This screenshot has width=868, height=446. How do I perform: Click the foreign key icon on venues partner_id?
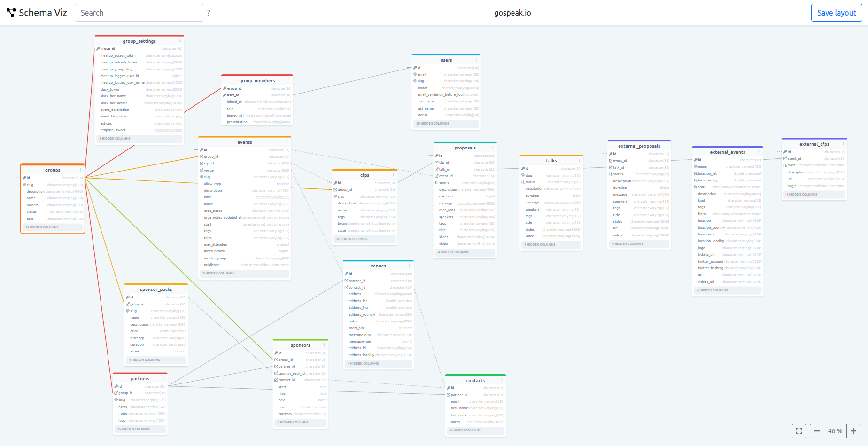[345, 281]
